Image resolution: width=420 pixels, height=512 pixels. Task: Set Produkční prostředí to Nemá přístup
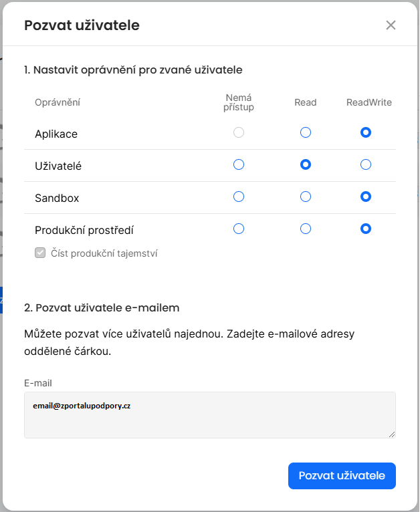click(239, 229)
